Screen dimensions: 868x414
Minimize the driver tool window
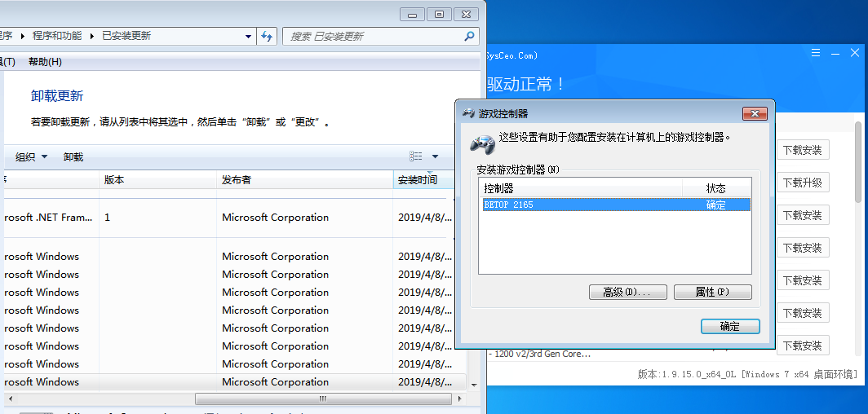click(835, 53)
